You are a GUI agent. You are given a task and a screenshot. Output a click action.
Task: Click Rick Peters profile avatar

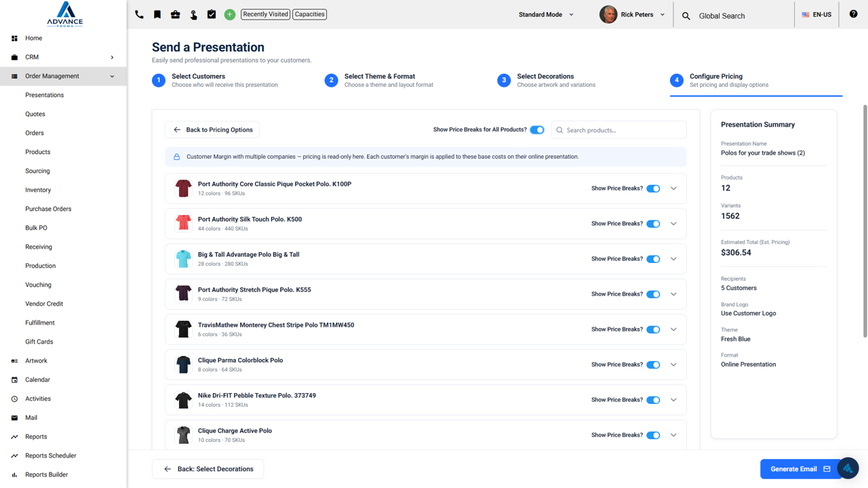point(608,14)
